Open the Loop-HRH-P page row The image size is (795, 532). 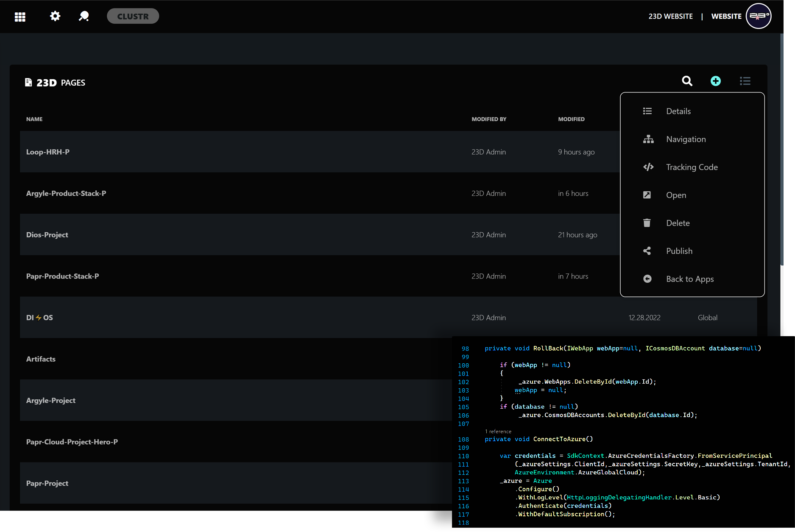48,152
